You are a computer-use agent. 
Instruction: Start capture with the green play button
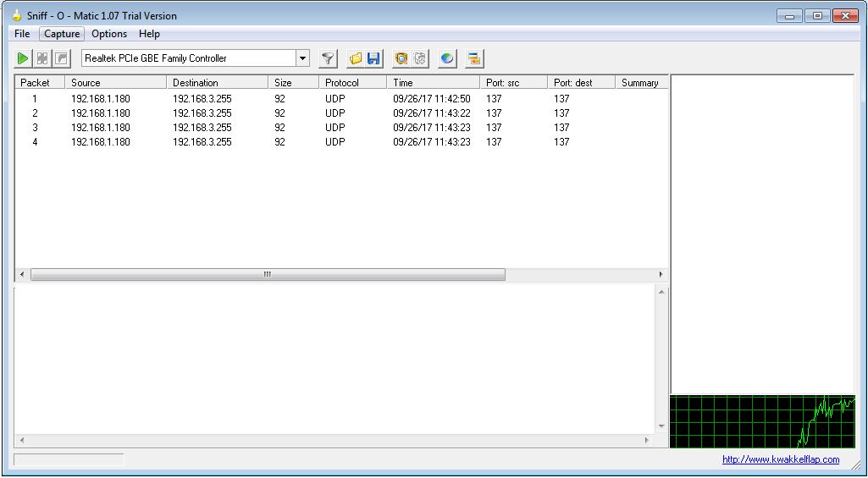pos(23,58)
